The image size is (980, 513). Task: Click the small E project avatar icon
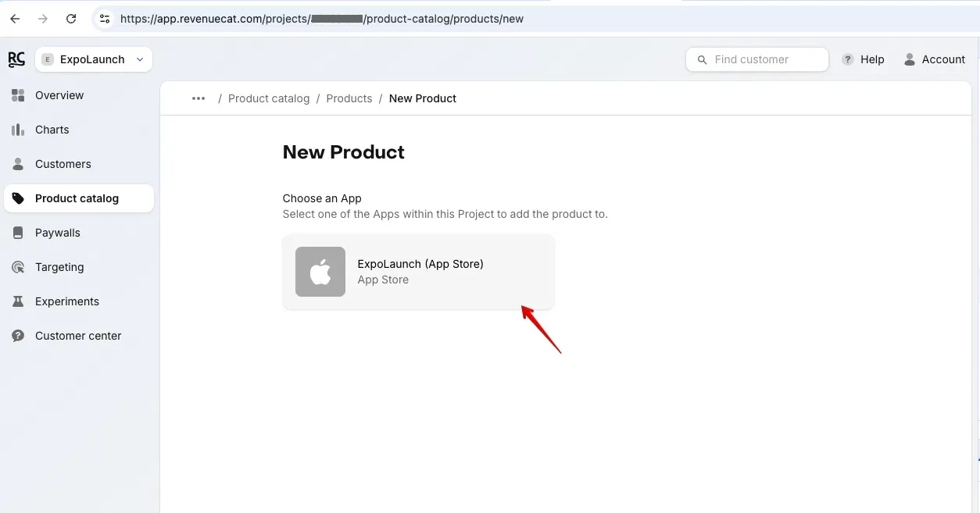pos(48,59)
